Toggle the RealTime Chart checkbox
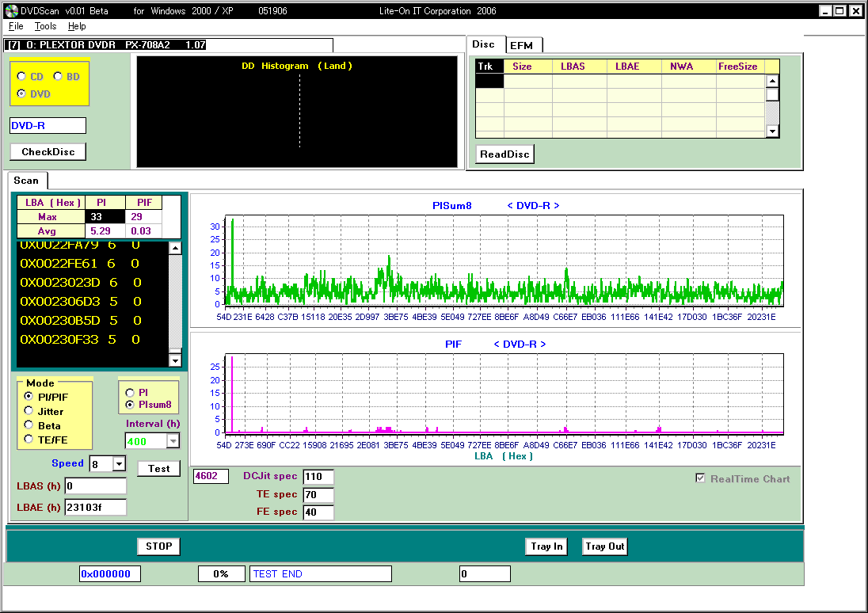The height and width of the screenshot is (613, 868). click(700, 478)
